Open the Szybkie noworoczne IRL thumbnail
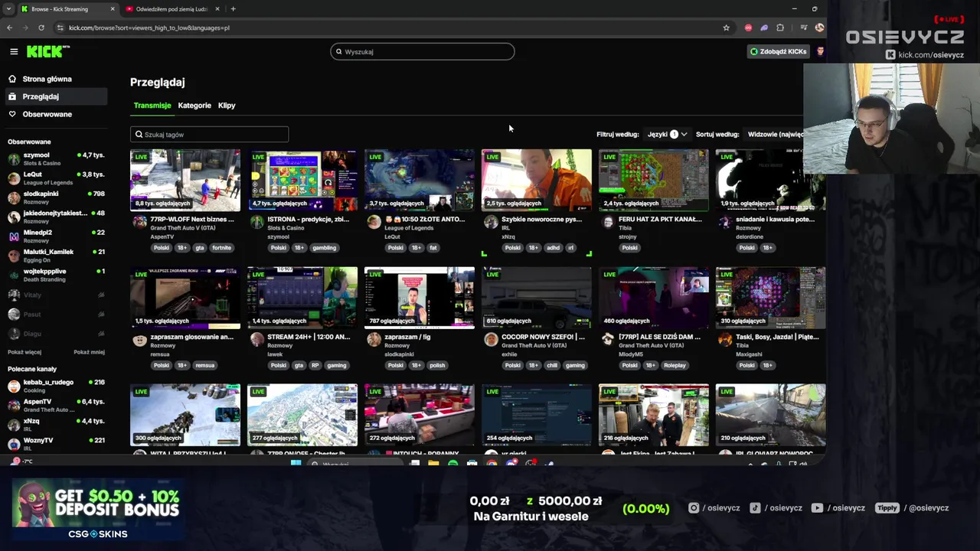Screen dimensions: 980x551 (537, 180)
